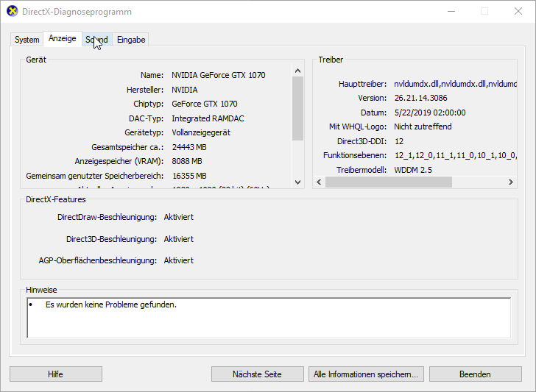Click the Hersteller value NVIDIA

pyautogui.click(x=185, y=90)
